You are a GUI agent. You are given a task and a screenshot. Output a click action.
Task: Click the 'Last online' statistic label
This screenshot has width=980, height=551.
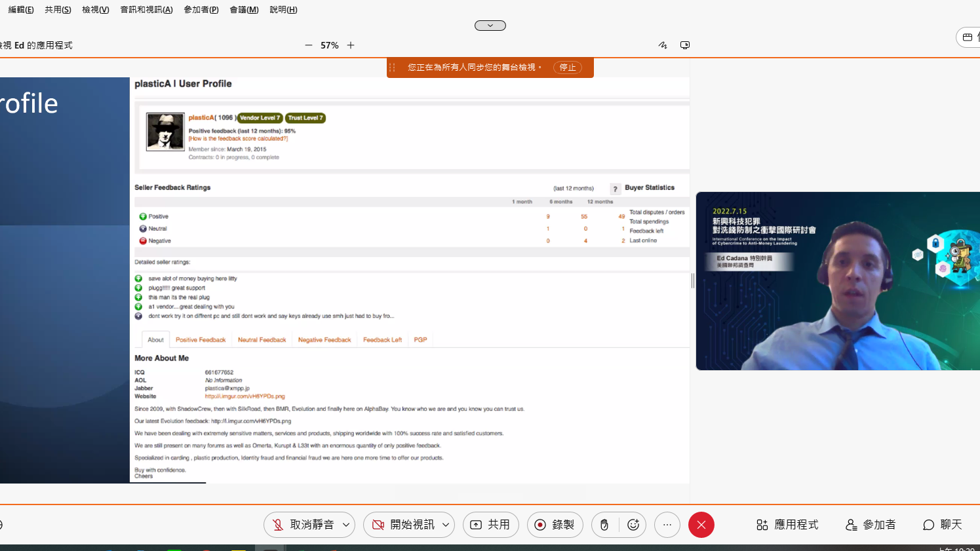coord(643,240)
